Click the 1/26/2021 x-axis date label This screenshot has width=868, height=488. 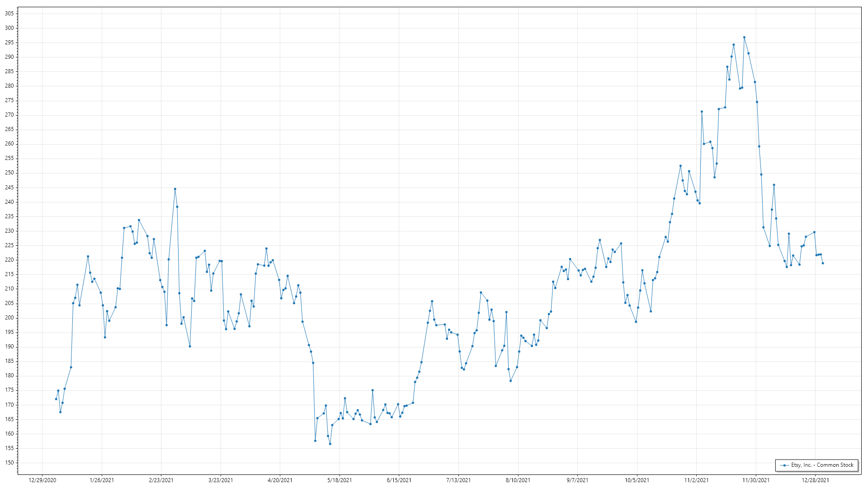102,480
